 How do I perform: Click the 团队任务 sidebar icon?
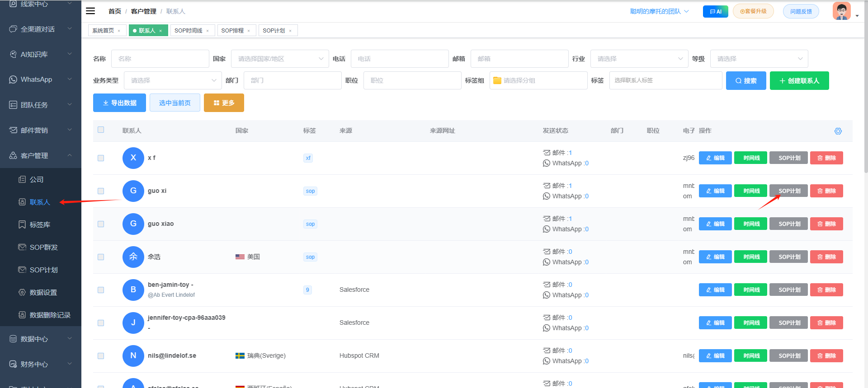coord(13,105)
